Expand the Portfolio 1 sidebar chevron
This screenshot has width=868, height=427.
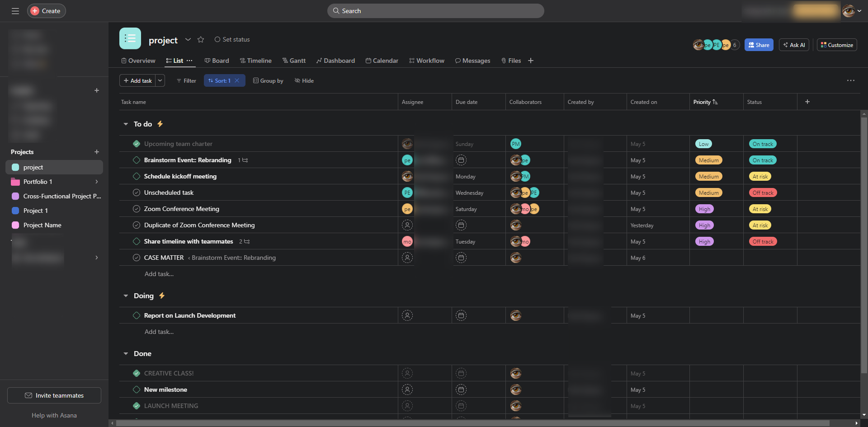pos(96,182)
